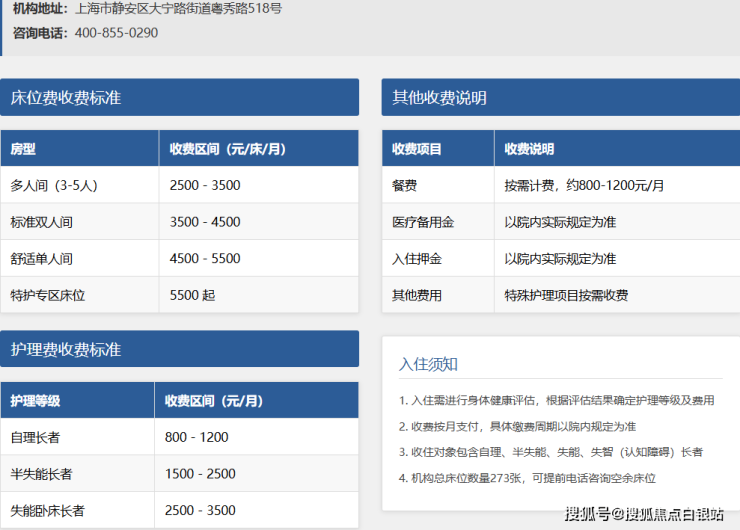Image resolution: width=740 pixels, height=530 pixels.
Task: Select the 入住押金 row label
Action: 417,259
